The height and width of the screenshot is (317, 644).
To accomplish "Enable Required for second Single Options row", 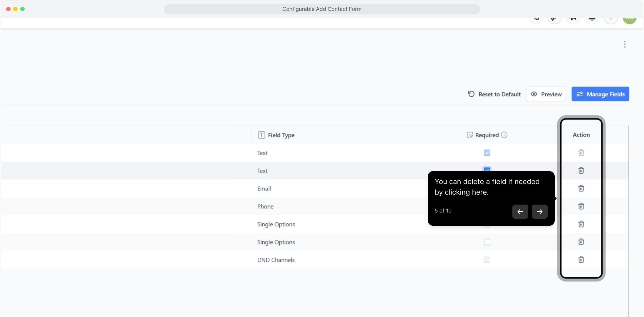I will coord(487,242).
